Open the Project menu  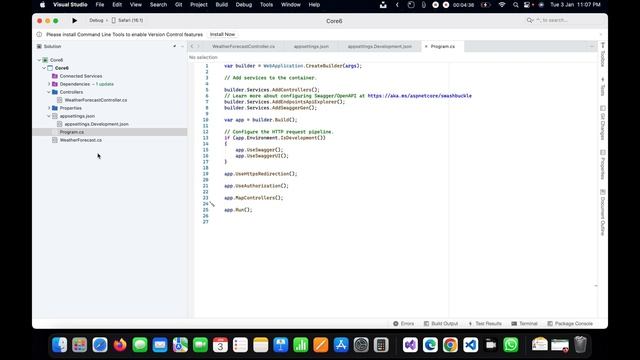coord(199,5)
